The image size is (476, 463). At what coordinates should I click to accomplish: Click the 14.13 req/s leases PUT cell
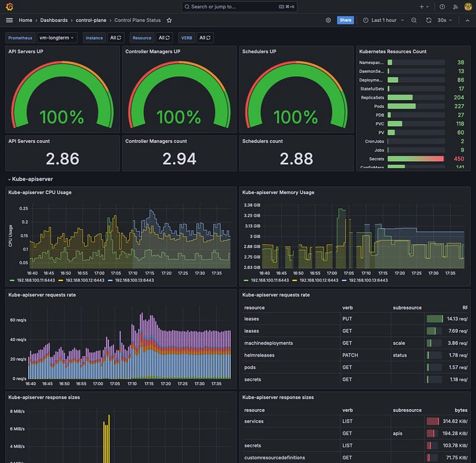pyautogui.click(x=447, y=319)
